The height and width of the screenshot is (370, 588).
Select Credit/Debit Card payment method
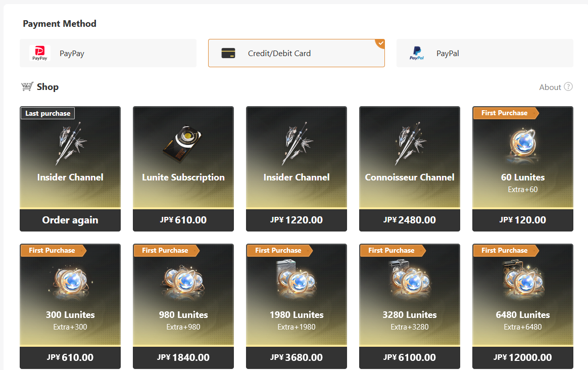[x=296, y=53]
